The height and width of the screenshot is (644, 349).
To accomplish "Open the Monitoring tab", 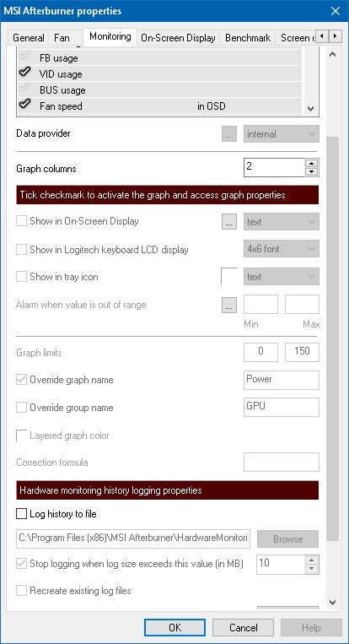I will (110, 36).
